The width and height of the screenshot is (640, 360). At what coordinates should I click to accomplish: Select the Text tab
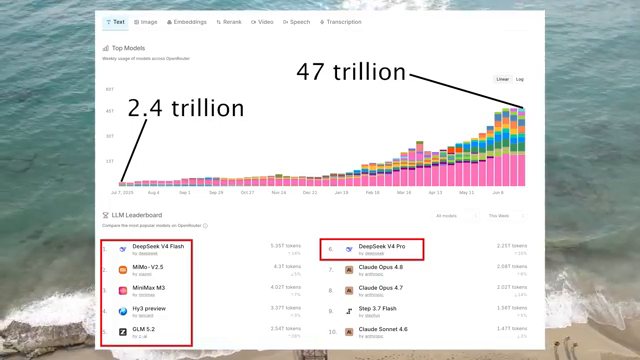pos(116,22)
